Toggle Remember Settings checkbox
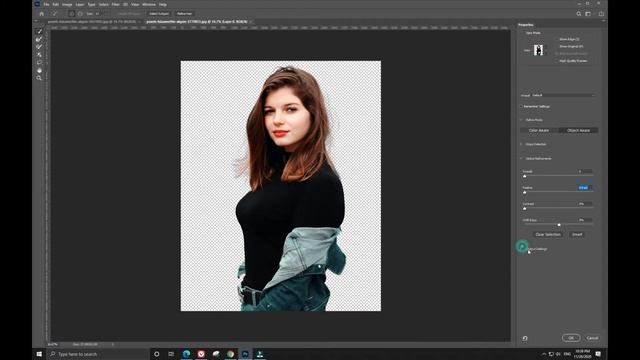 (x=522, y=107)
